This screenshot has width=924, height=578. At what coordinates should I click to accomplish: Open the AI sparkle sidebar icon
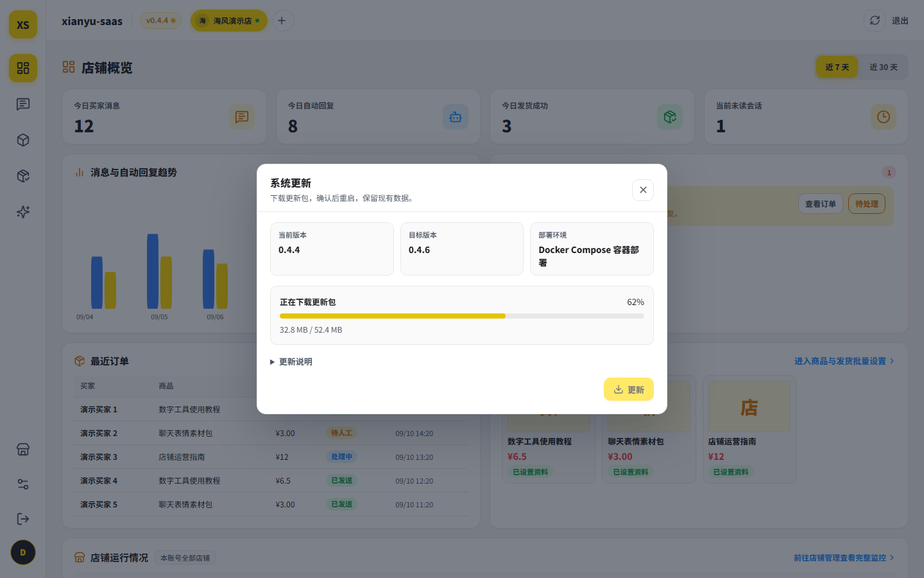click(23, 212)
